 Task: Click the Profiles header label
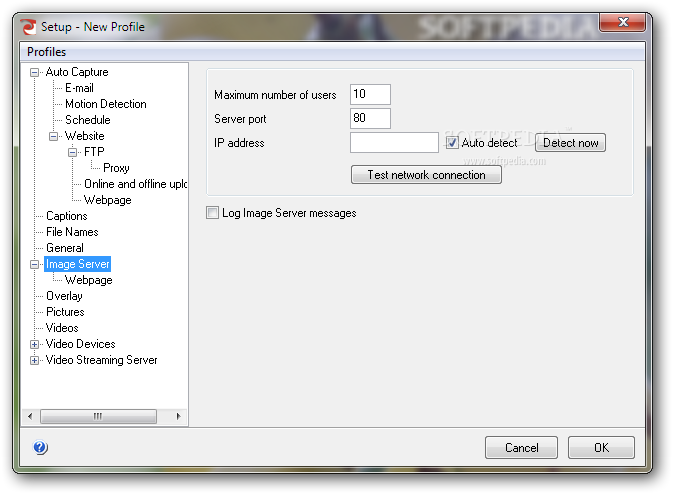[x=46, y=52]
